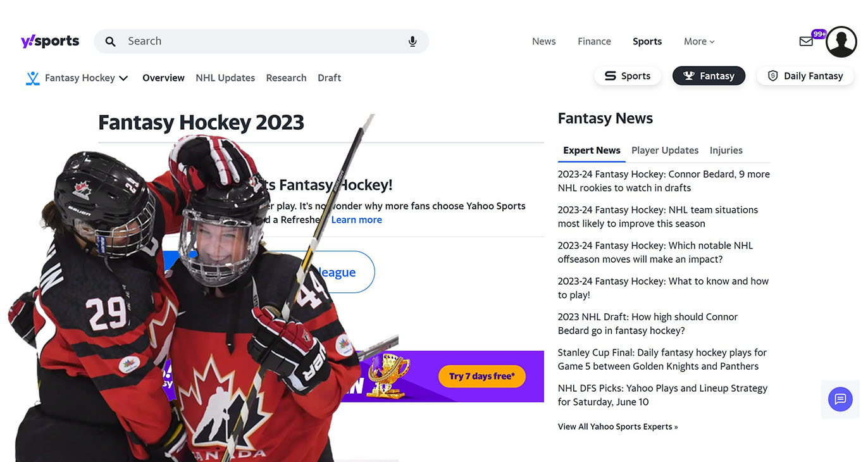This screenshot has height=462, width=868.
Task: Open the profile avatar menu
Action: [x=841, y=42]
